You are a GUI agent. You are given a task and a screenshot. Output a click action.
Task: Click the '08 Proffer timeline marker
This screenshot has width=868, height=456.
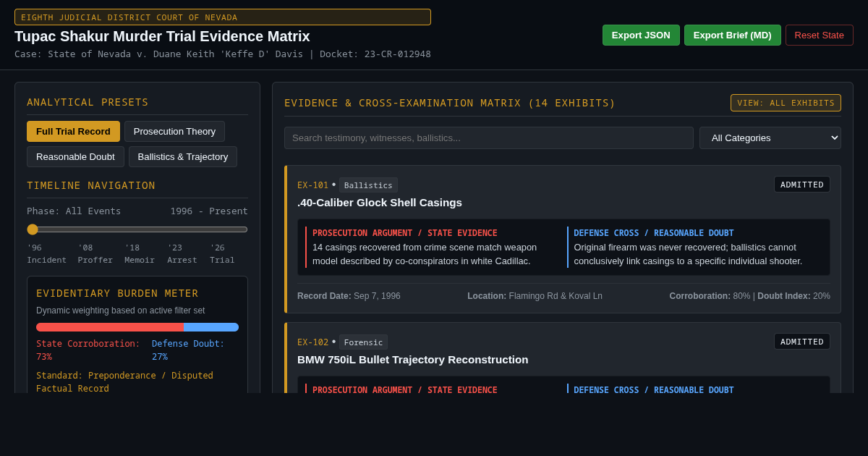95,253
